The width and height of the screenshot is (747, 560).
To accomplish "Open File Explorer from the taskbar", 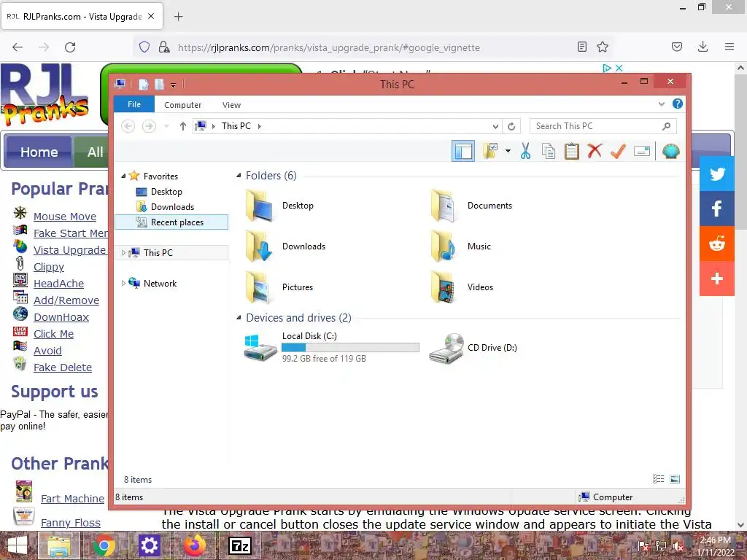I will pyautogui.click(x=58, y=545).
